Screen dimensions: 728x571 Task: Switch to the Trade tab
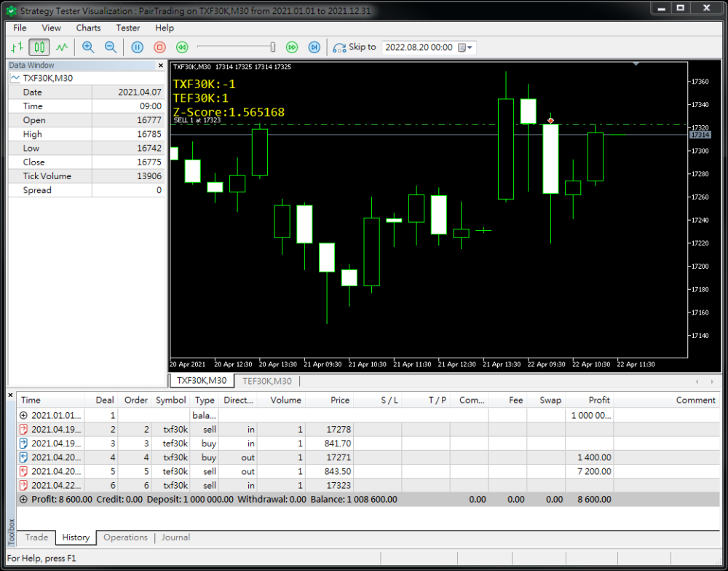click(x=36, y=537)
